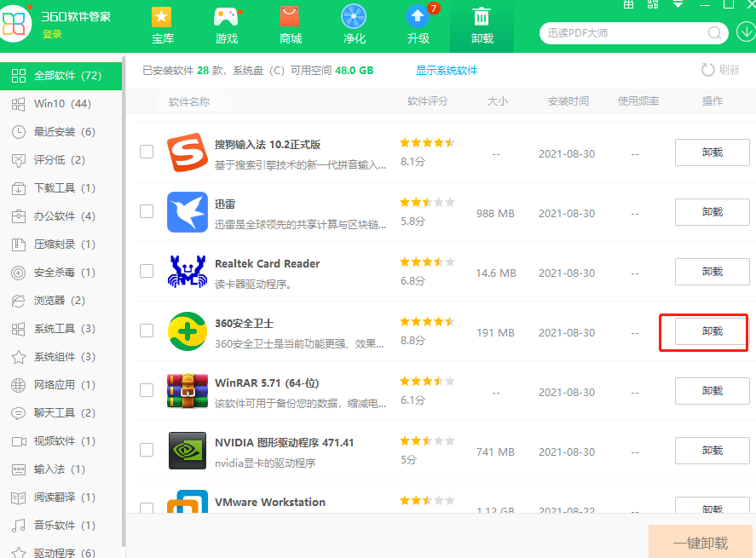Click the 显示系统软件 link

point(447,71)
